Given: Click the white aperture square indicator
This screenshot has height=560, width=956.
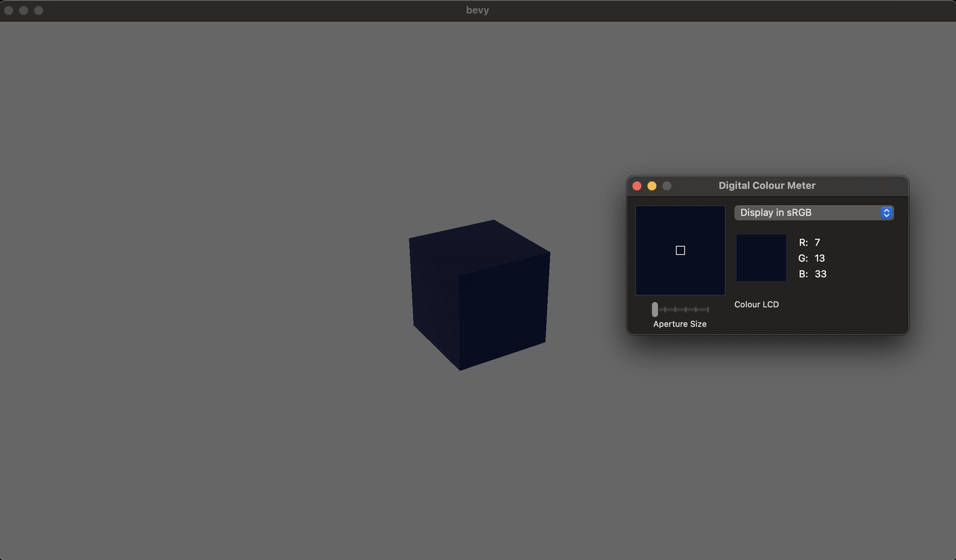Looking at the screenshot, I should tap(680, 250).
